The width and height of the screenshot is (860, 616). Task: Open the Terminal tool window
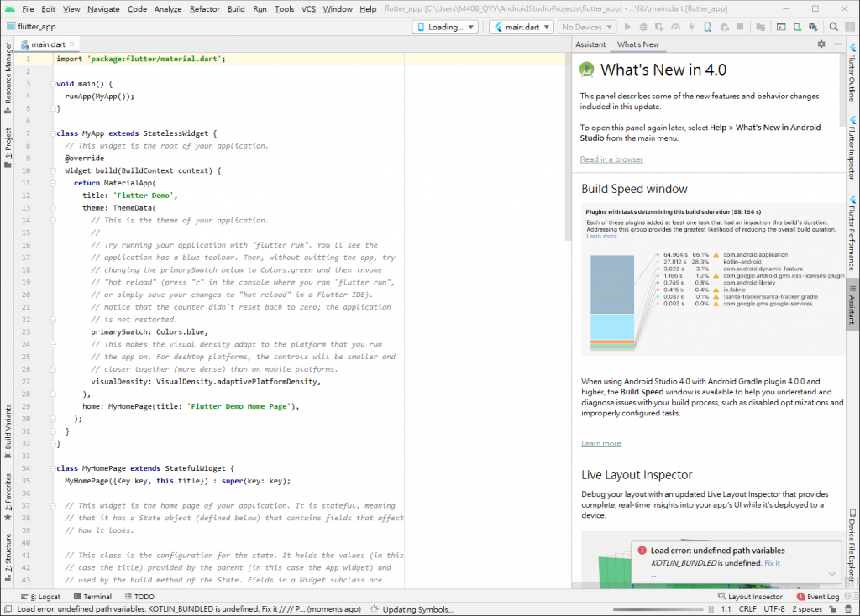(x=92, y=597)
